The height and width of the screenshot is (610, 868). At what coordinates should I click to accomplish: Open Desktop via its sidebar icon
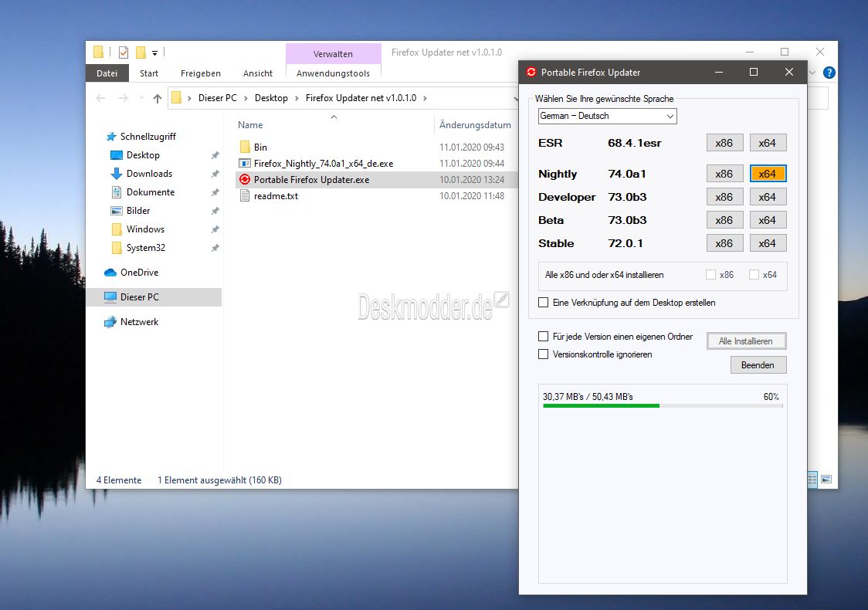coord(117,155)
